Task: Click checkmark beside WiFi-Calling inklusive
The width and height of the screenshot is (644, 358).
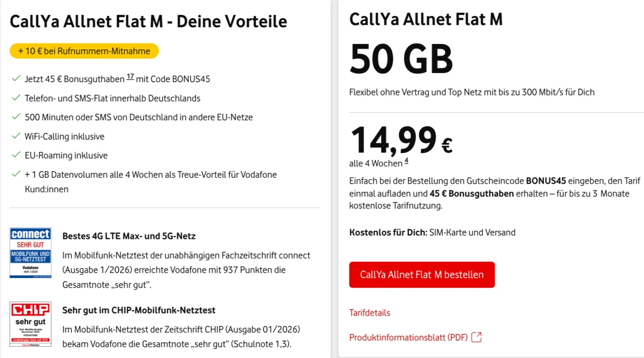Action: (x=16, y=136)
